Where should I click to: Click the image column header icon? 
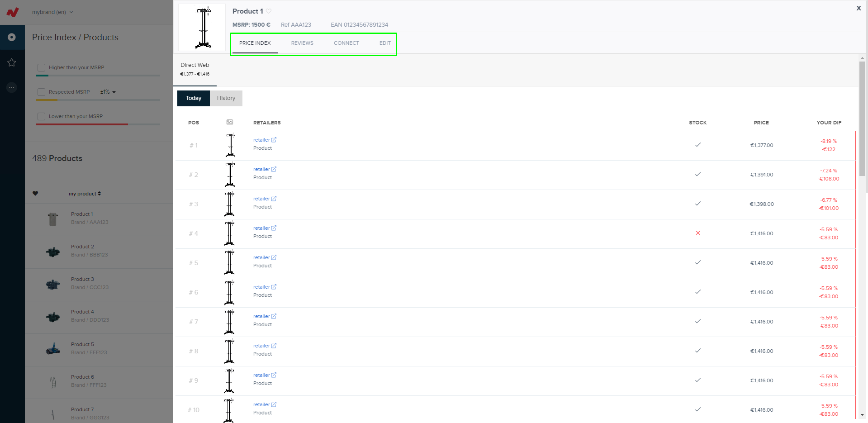tap(230, 122)
